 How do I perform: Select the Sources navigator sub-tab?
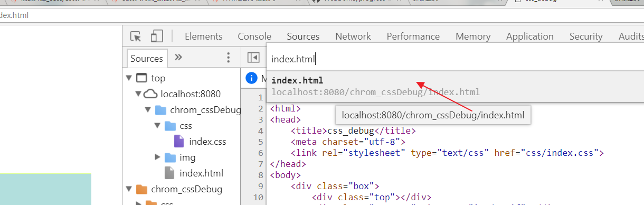[x=147, y=59]
